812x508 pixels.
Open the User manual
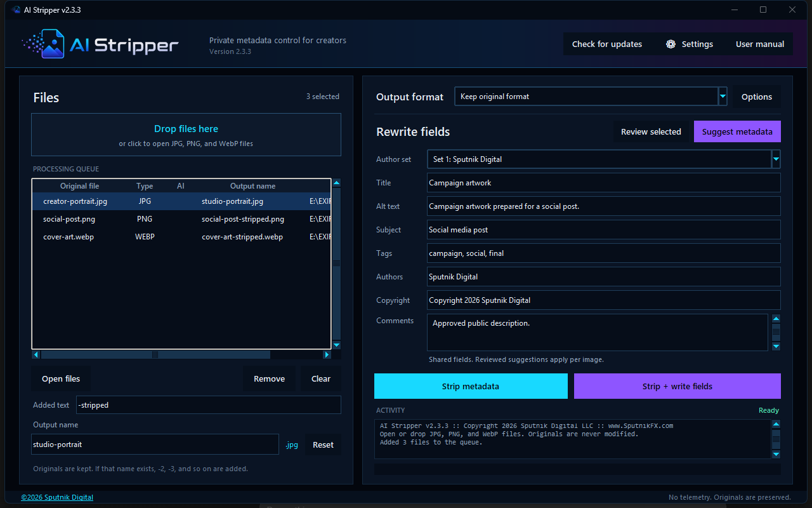tap(760, 44)
